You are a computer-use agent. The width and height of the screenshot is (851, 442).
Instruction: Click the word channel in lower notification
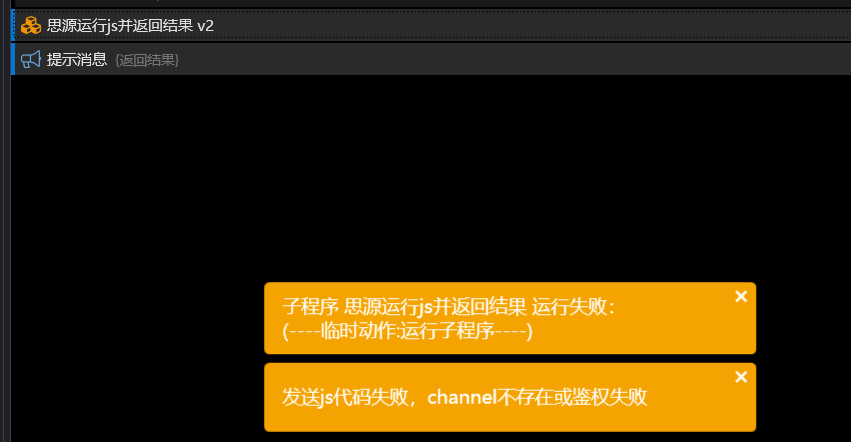tap(462, 397)
